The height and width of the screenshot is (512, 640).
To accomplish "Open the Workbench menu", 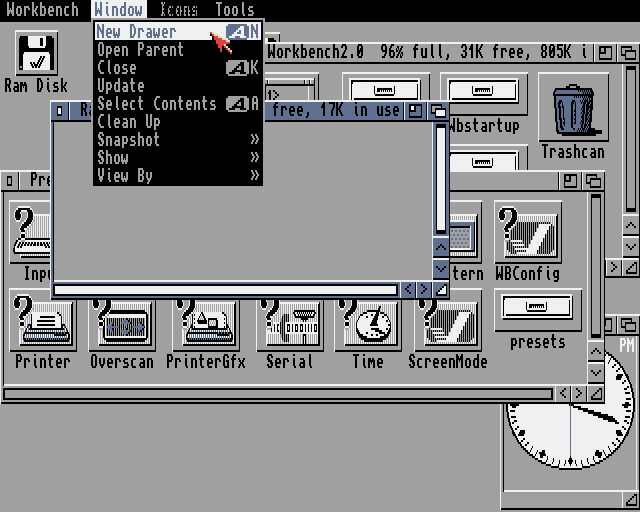I will 42,9.
